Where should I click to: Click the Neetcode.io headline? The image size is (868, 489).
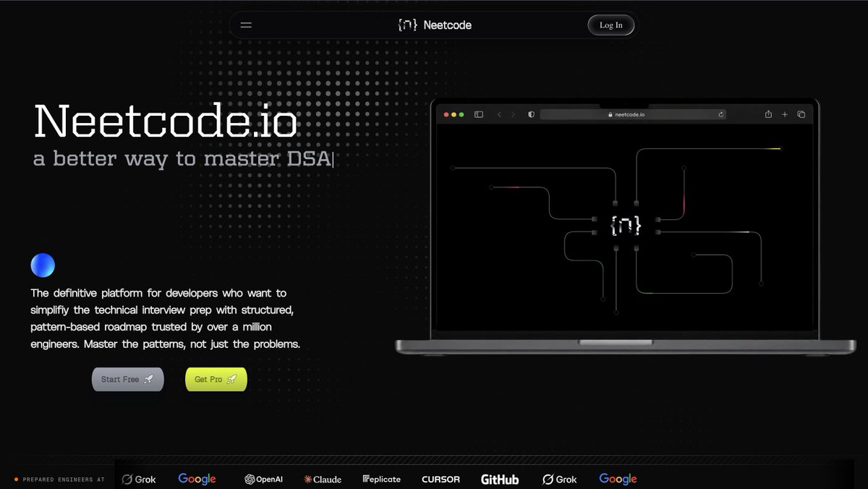click(166, 122)
